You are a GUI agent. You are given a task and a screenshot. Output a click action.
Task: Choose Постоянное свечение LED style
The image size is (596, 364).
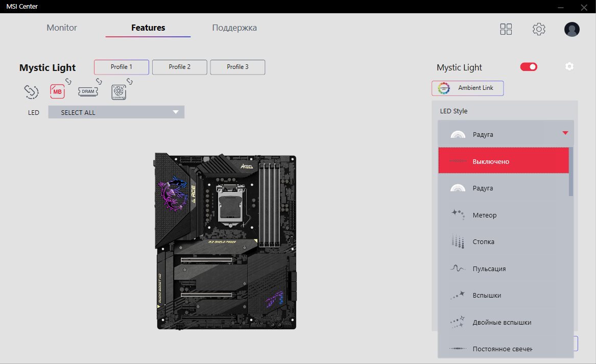(504, 348)
